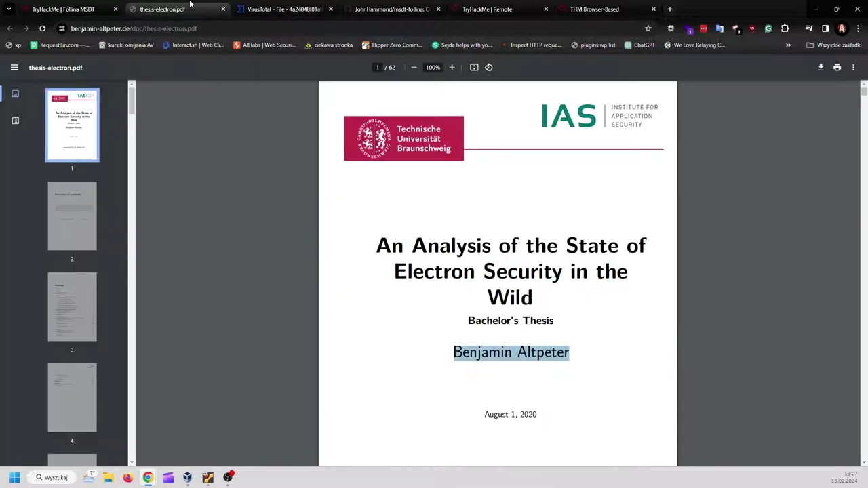
Task: Close the VirusTotal tab
Action: [x=330, y=9]
